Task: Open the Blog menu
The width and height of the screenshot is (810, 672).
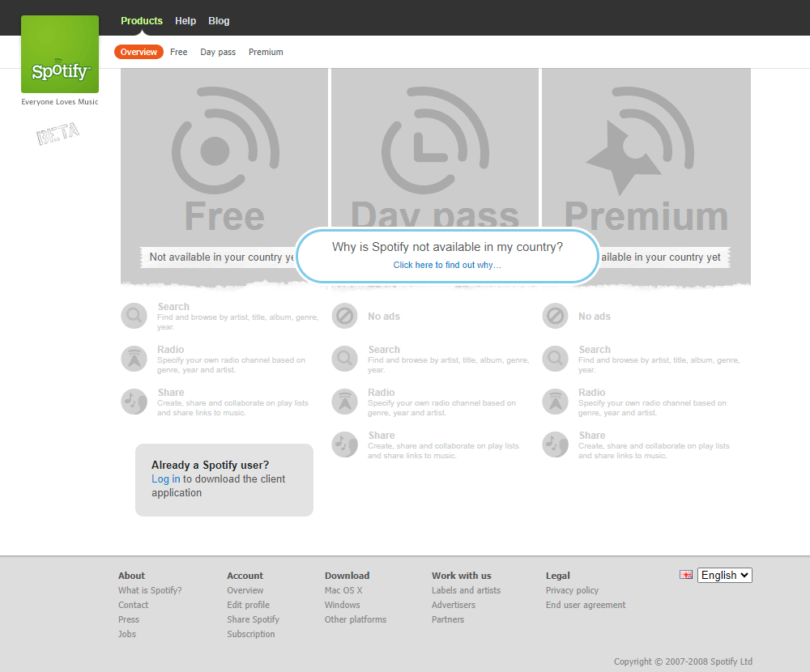Action: 219,21
